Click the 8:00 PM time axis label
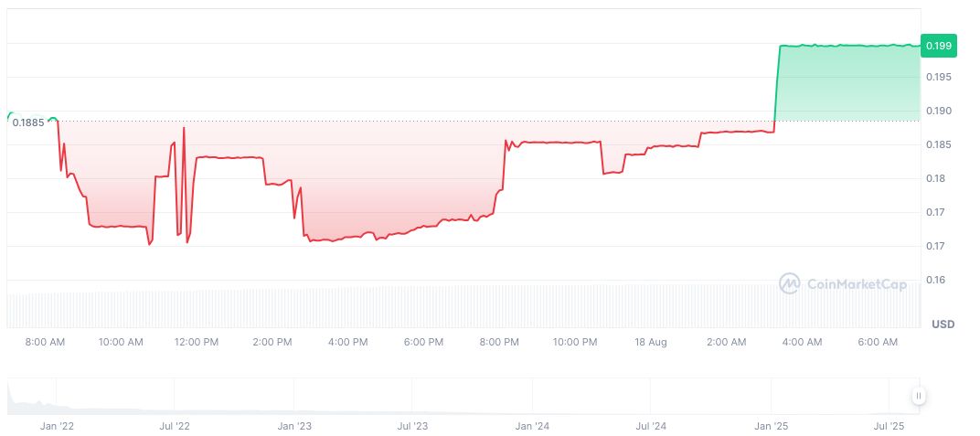The image size is (980, 436). tap(499, 342)
